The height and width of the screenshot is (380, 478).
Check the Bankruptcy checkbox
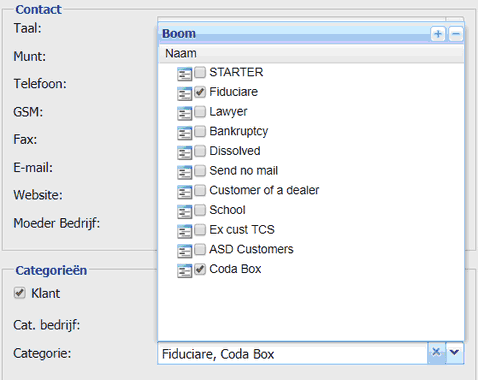200,131
